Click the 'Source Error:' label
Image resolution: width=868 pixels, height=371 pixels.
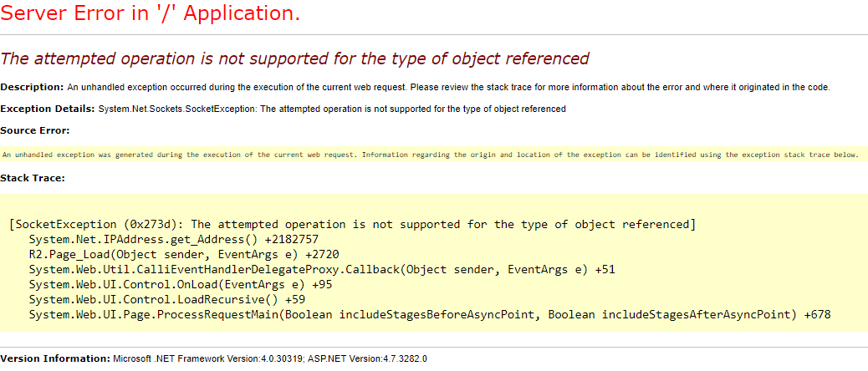pos(35,130)
